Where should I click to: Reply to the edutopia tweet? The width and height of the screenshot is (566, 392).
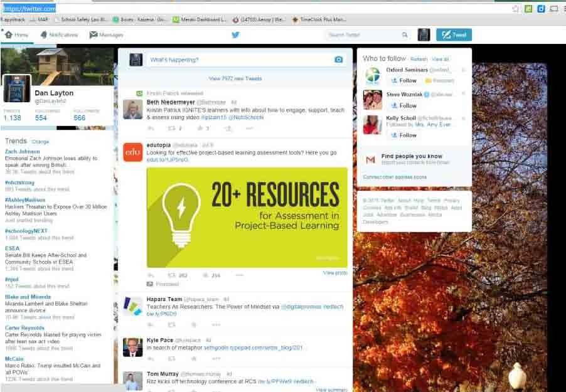click(151, 275)
